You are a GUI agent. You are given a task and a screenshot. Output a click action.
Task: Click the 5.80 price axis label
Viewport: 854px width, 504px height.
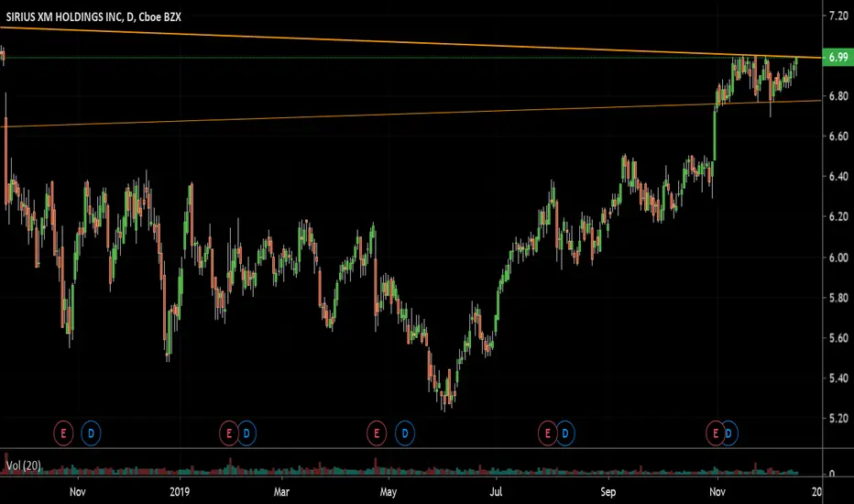tap(838, 298)
